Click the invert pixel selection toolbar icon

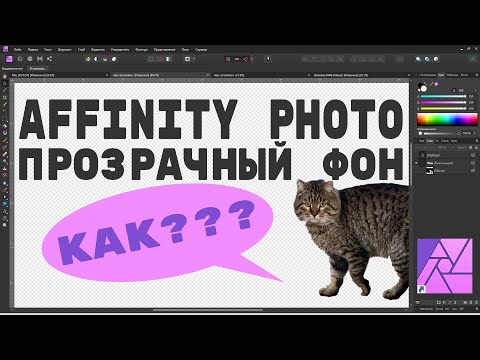pos(168,59)
